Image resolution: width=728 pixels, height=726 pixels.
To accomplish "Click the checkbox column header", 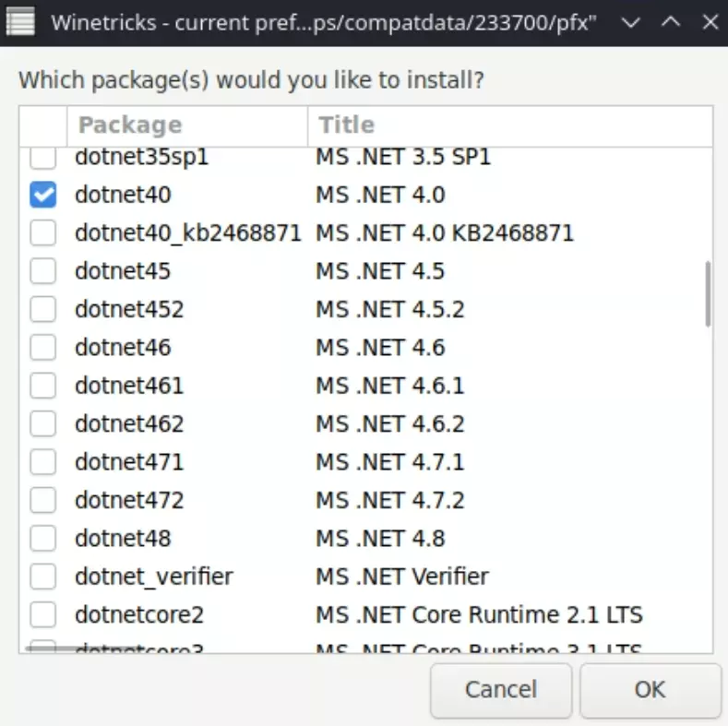I will coord(43,125).
